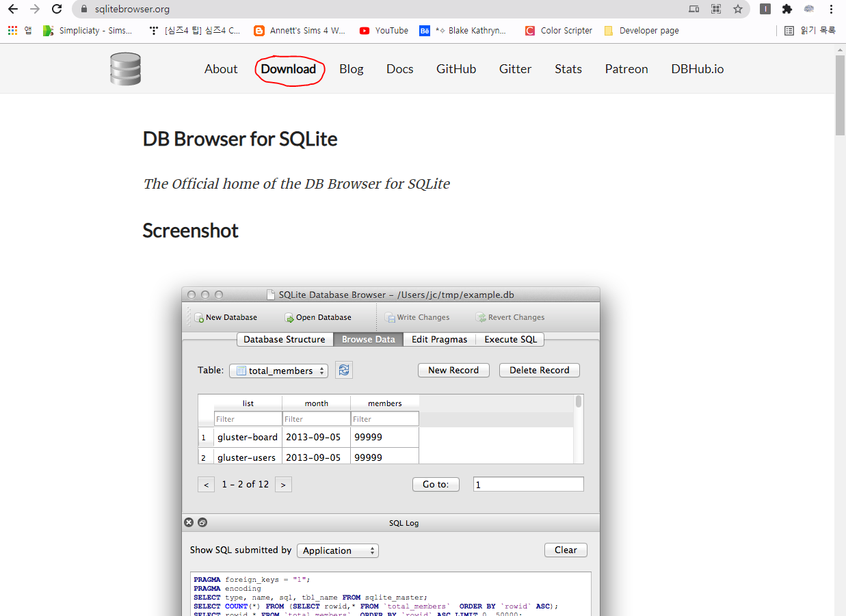The width and height of the screenshot is (846, 616).
Task: Open Blake Kathryn Behance bookmark
Action: click(x=464, y=30)
